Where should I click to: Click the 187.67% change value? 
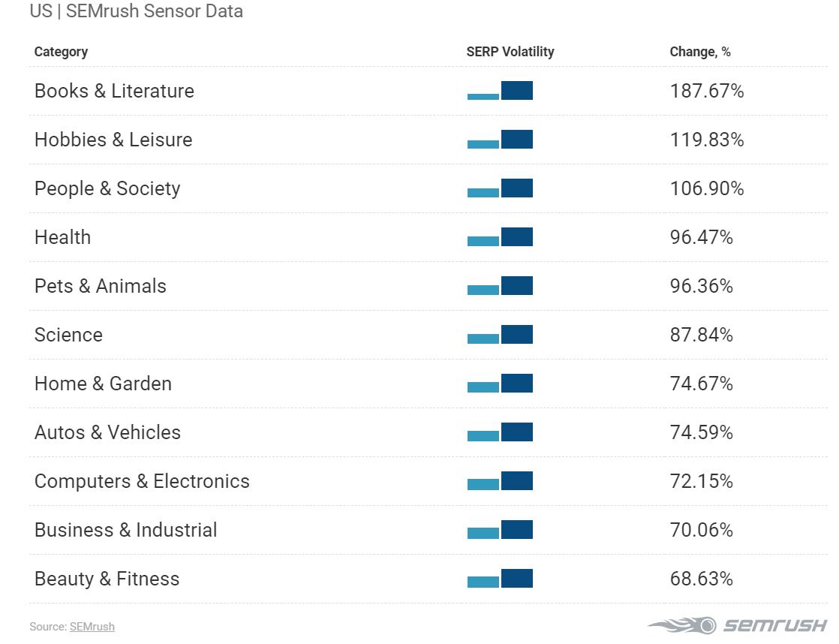(x=707, y=91)
